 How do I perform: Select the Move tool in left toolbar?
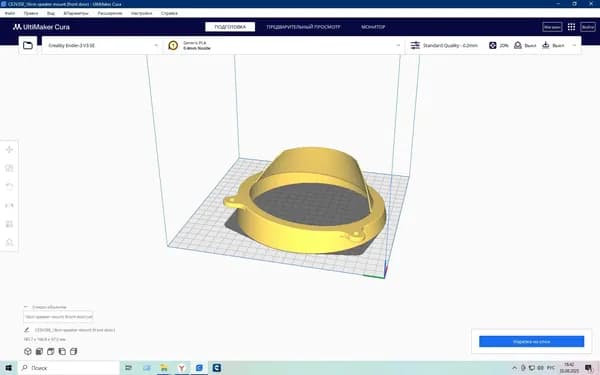point(9,150)
